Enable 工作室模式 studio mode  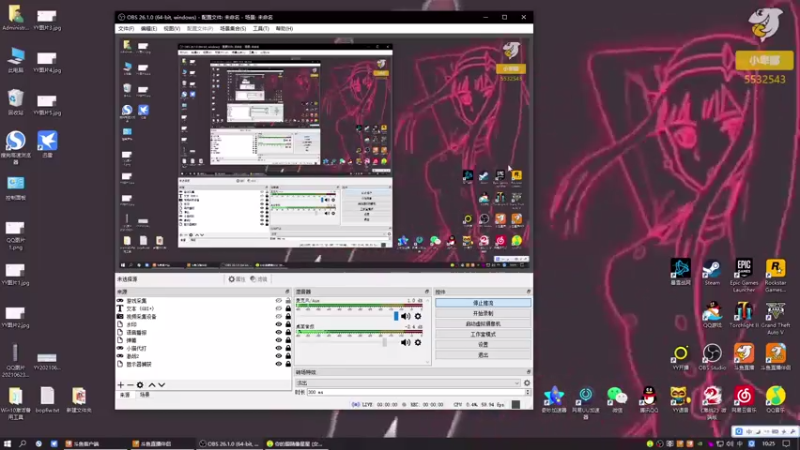(x=483, y=334)
